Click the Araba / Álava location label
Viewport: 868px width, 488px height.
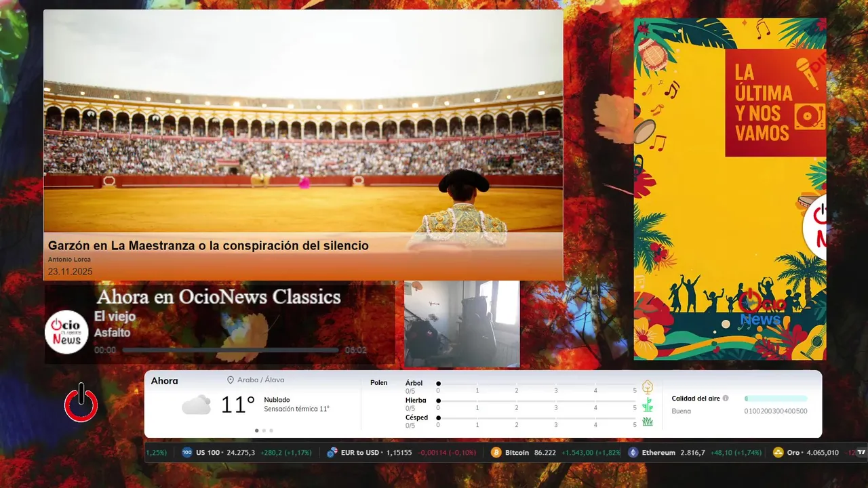(260, 380)
